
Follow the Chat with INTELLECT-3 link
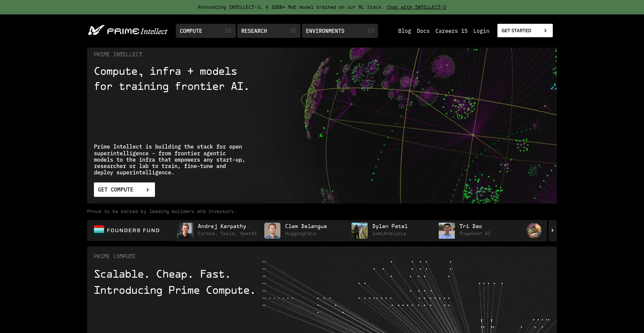tap(416, 7)
